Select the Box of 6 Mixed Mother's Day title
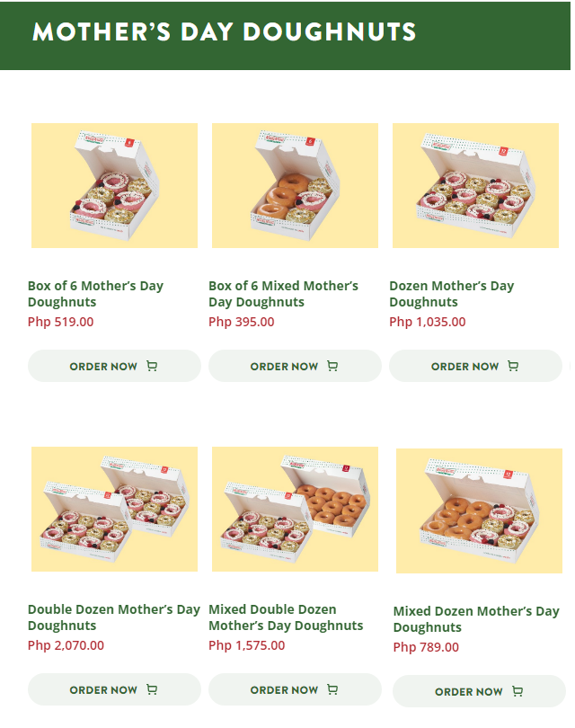The width and height of the screenshot is (575, 728). click(x=283, y=294)
